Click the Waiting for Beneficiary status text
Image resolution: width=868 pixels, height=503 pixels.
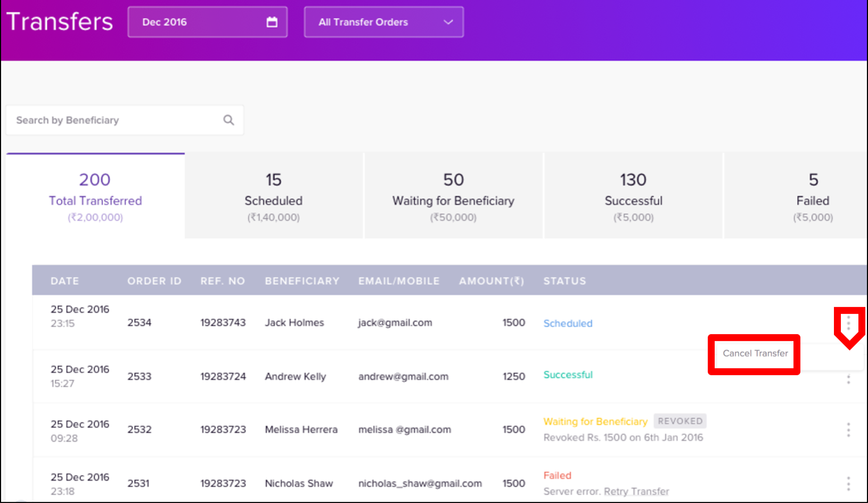point(595,421)
